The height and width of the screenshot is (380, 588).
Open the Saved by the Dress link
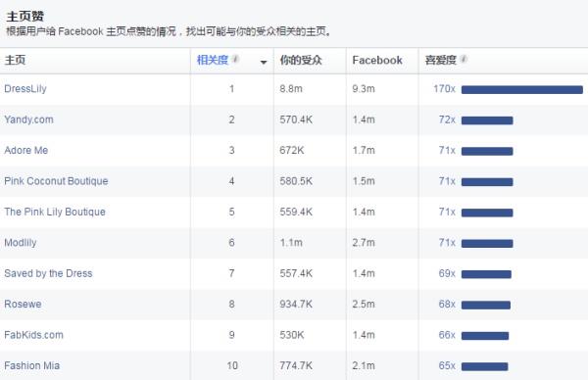pos(48,273)
